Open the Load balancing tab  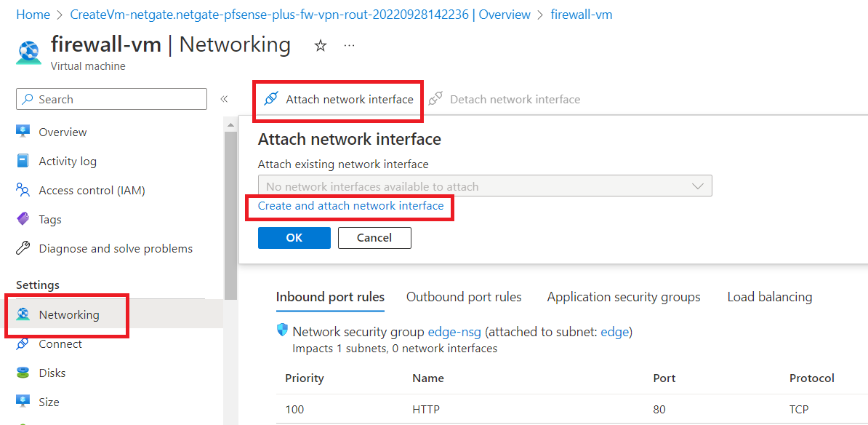tap(769, 297)
